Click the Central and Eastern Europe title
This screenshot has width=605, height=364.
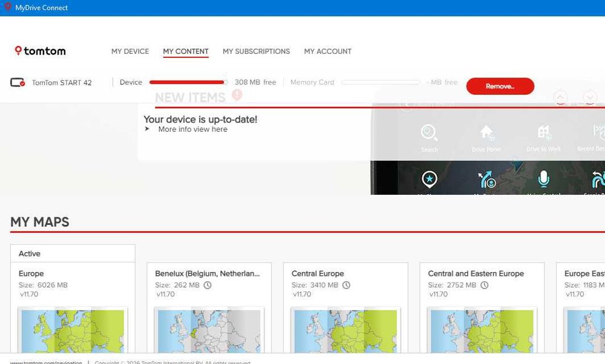point(476,273)
